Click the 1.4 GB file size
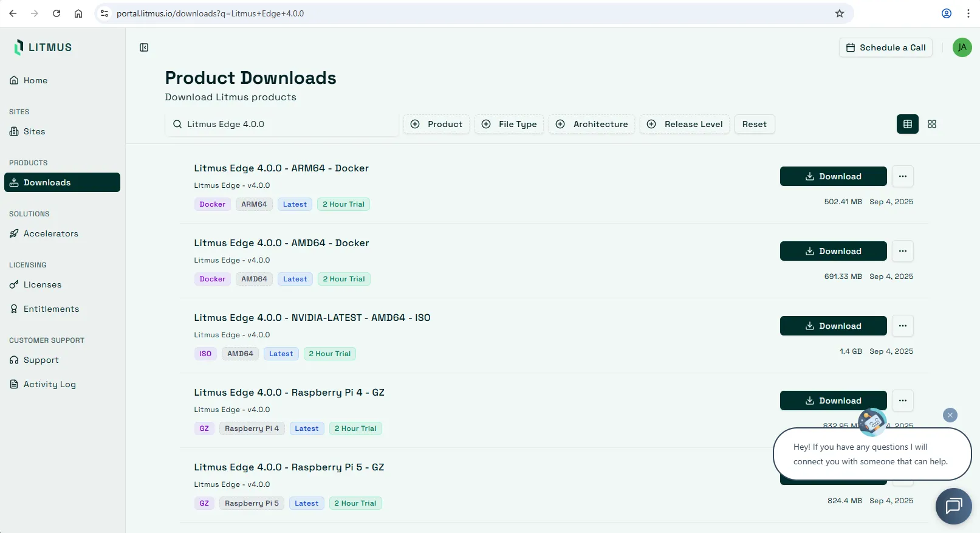 (851, 351)
